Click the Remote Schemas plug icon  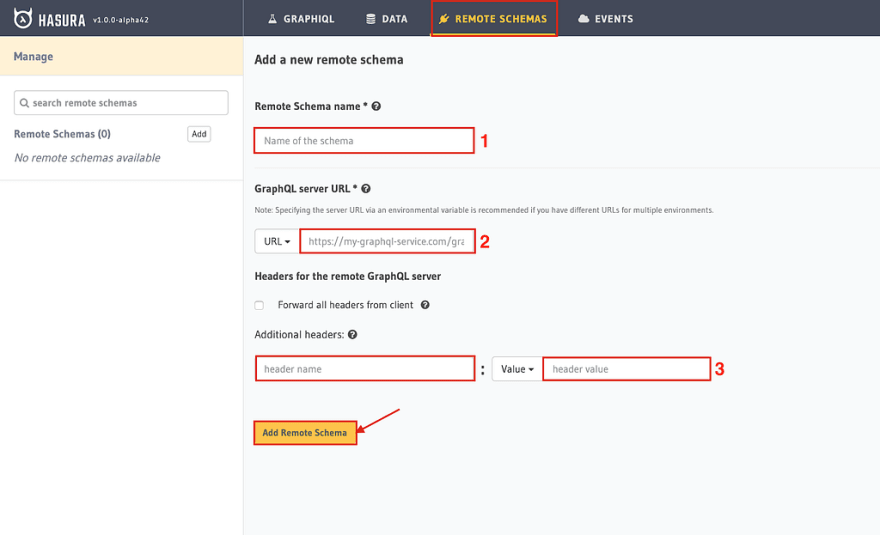pos(444,19)
